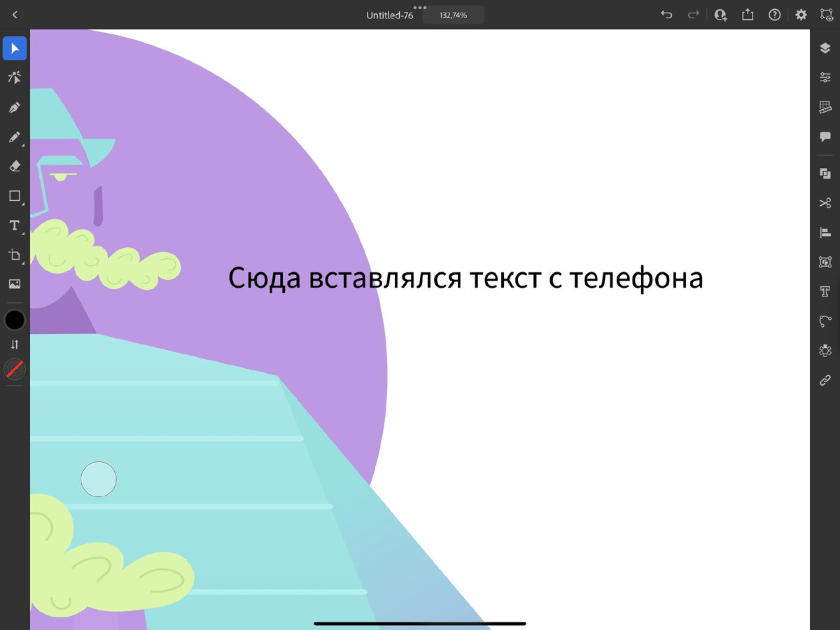Viewport: 840px width, 630px height.
Task: Open the black Fill color swatch
Action: pos(15,320)
